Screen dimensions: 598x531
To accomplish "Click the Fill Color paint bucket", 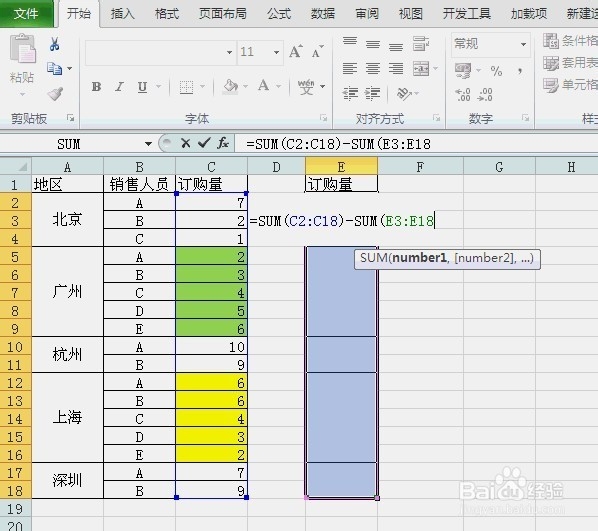I will pyautogui.click(x=230, y=87).
